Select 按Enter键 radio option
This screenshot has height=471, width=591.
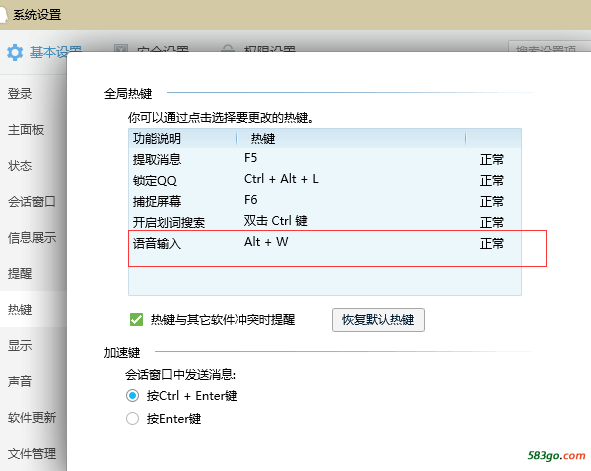[x=132, y=418]
